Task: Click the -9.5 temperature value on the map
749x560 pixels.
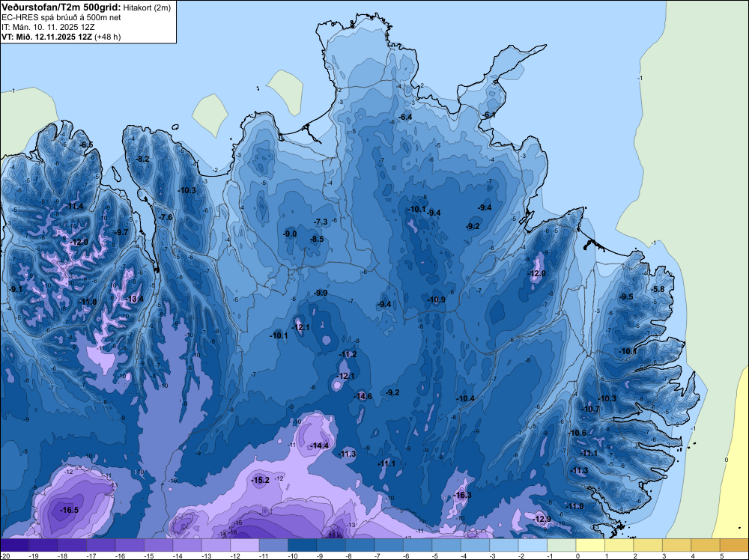Action: point(625,297)
